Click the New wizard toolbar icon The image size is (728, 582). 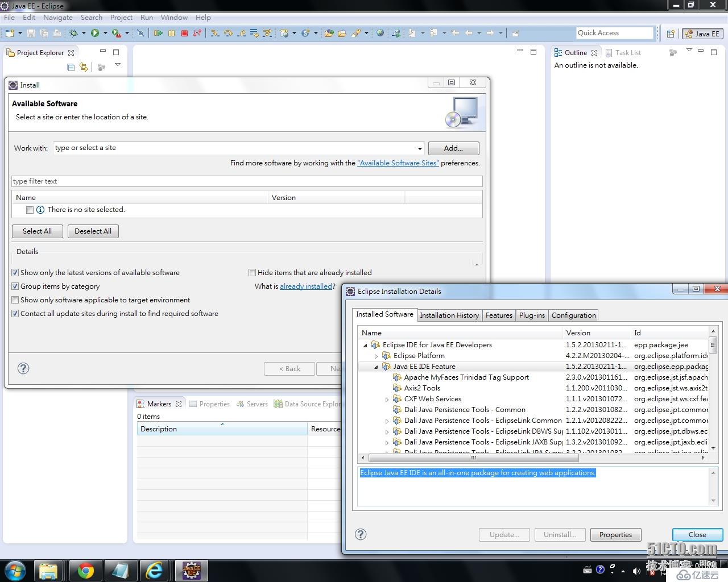pos(10,33)
